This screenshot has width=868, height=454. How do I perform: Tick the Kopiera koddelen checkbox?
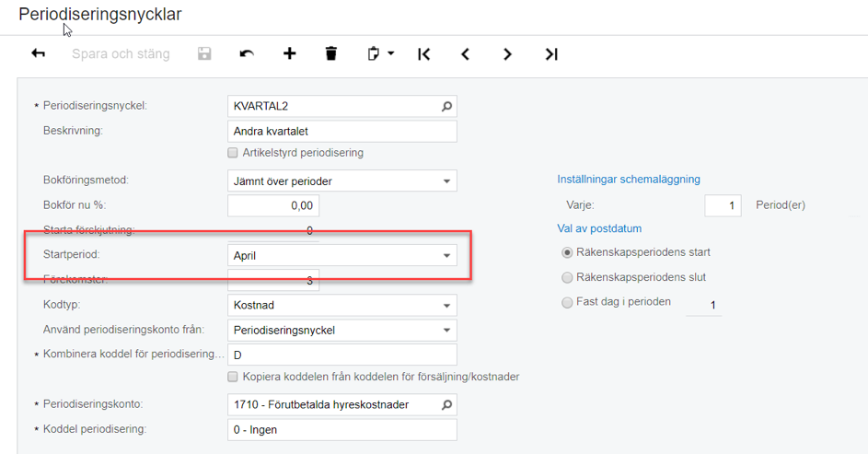233,377
